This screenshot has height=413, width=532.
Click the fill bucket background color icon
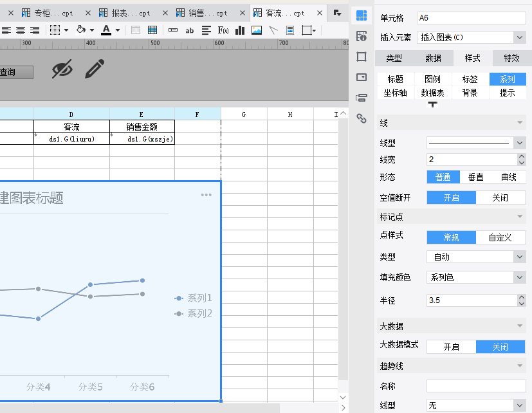81,30
